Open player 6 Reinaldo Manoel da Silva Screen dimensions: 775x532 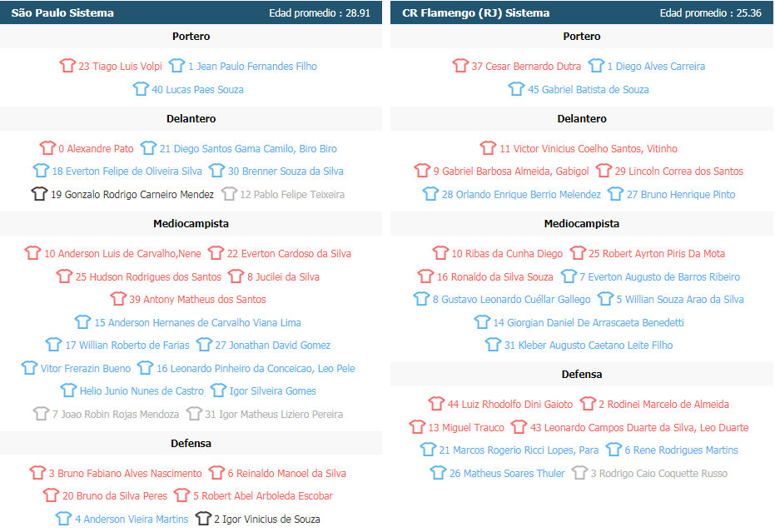click(x=287, y=474)
